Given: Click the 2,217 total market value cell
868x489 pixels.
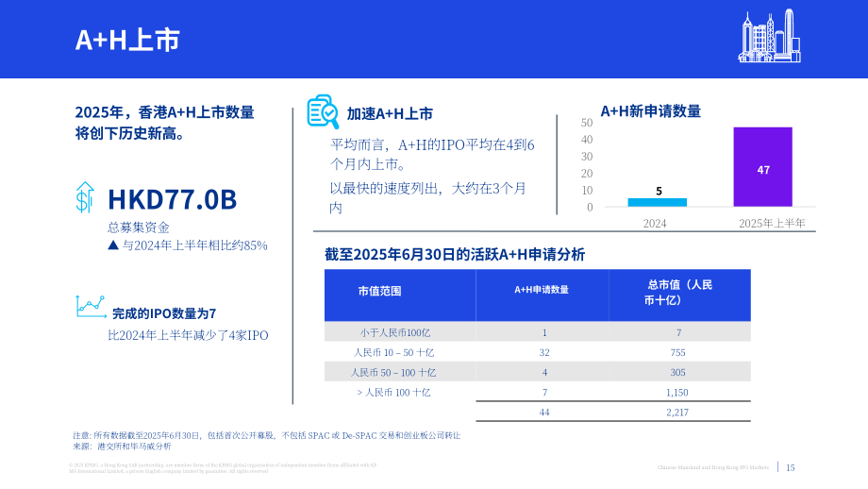Looking at the screenshot, I should (677, 413).
